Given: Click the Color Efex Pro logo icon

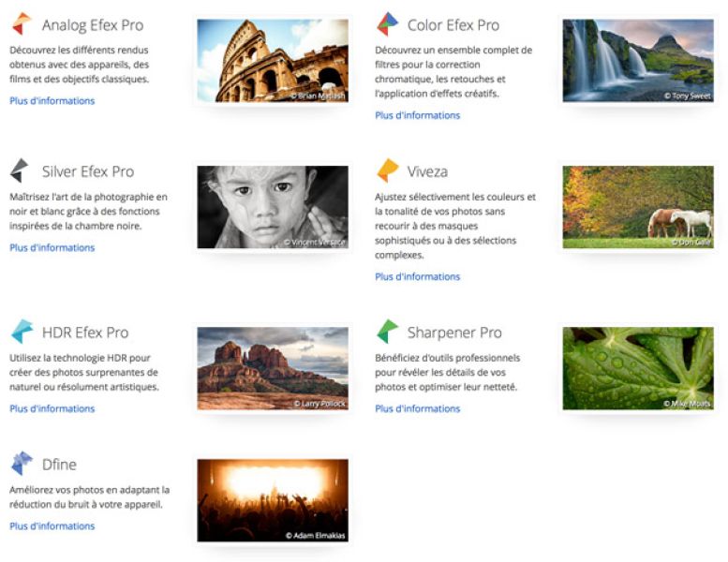Looking at the screenshot, I should click(x=387, y=24).
